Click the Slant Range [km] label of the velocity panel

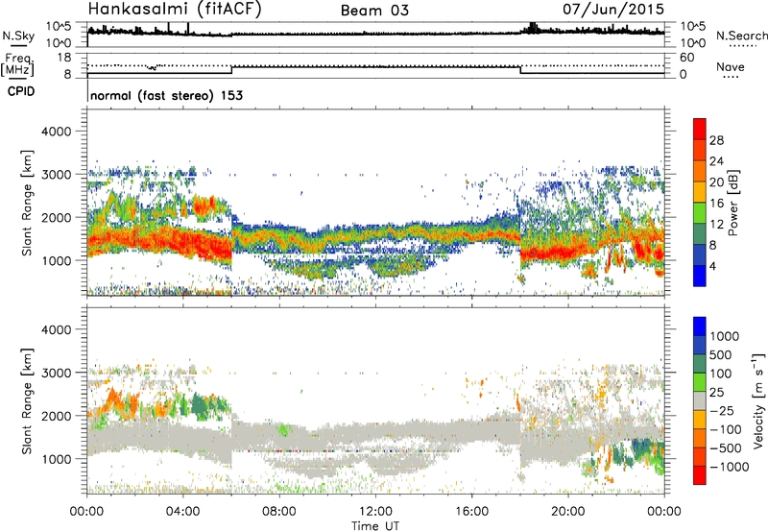[27, 400]
